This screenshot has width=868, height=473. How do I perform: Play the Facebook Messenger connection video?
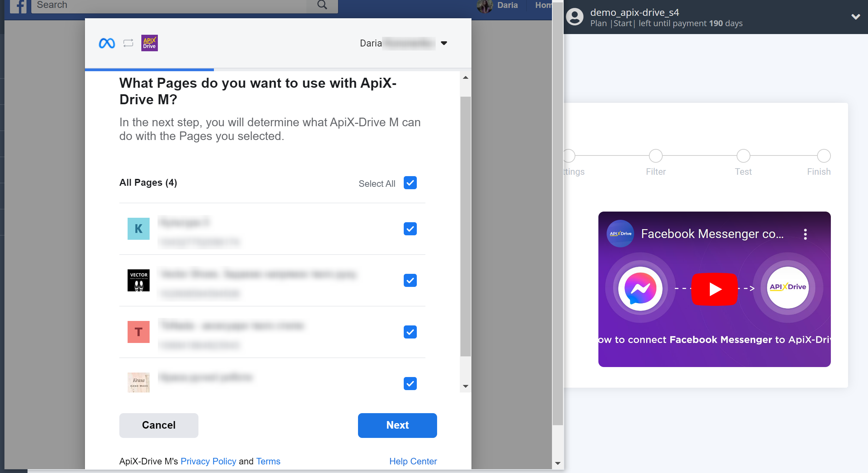pyautogui.click(x=715, y=289)
